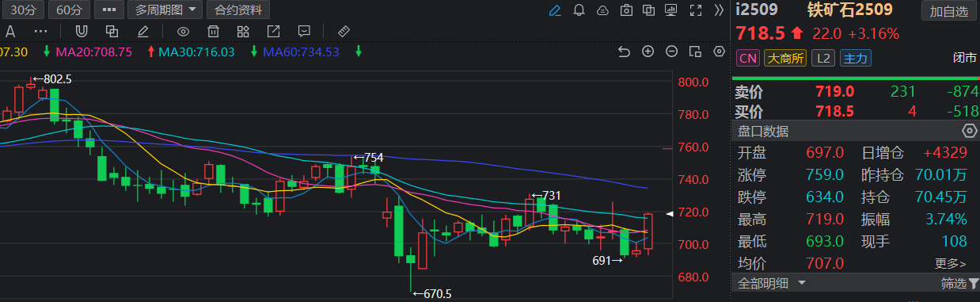Select the text annotation tool (A)
980x302 pixels.
[x=10, y=32]
